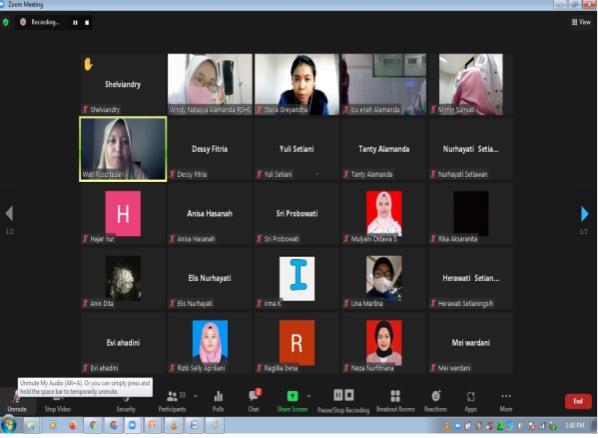The image size is (598, 438).
Task: Click the encryption shield icon
Action: pos(5,22)
